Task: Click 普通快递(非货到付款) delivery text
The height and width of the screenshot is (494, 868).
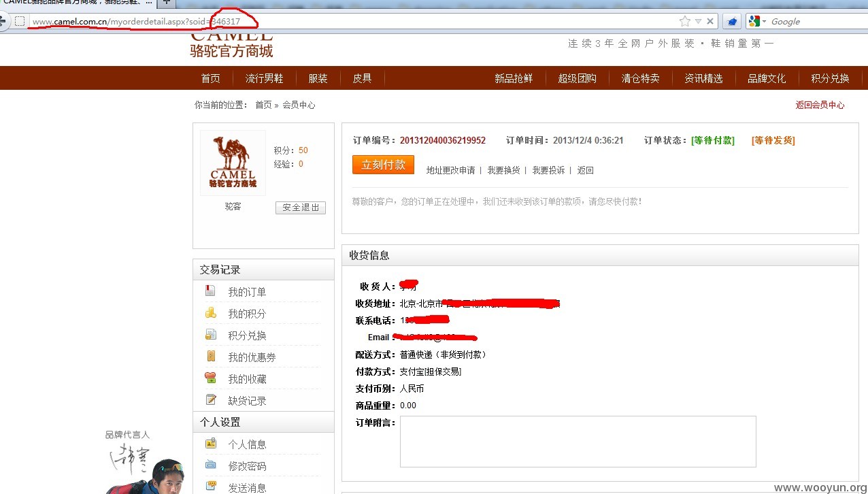Action: [443, 355]
